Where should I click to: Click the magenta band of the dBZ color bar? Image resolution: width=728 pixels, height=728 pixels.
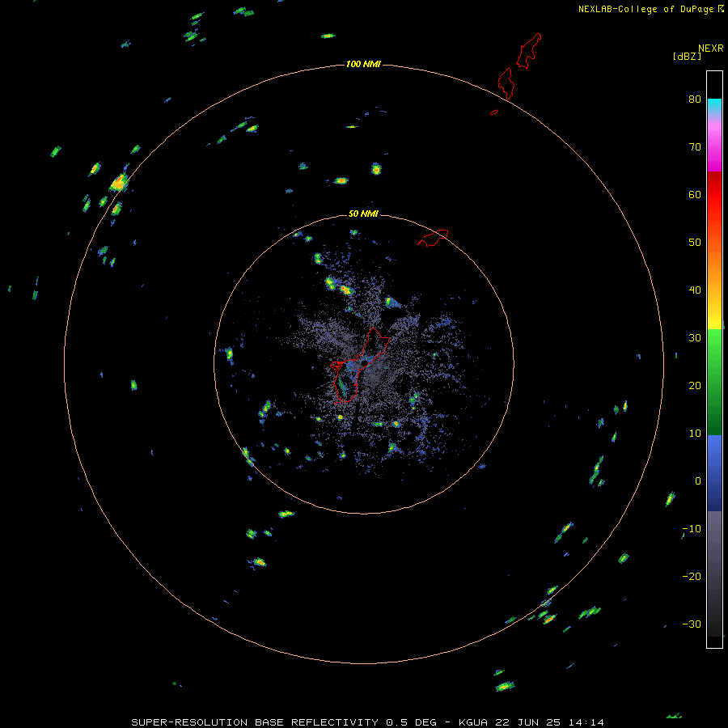pos(714,149)
